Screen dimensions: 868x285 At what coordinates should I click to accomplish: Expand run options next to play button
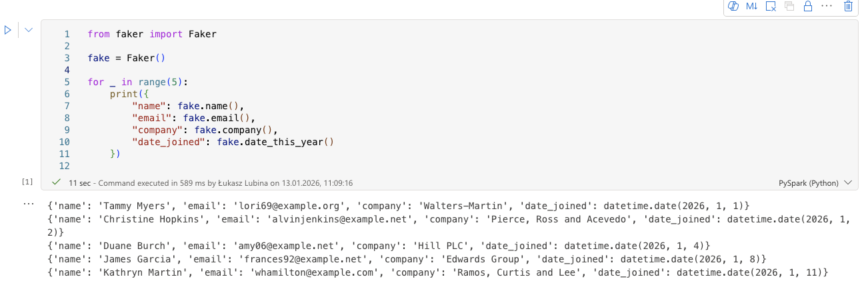click(x=29, y=30)
